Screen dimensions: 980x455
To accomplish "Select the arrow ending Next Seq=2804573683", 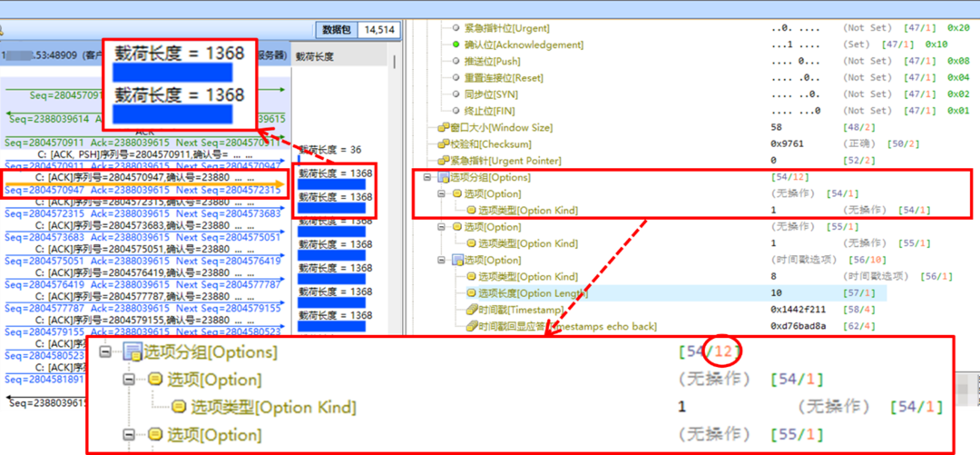I will point(143,213).
